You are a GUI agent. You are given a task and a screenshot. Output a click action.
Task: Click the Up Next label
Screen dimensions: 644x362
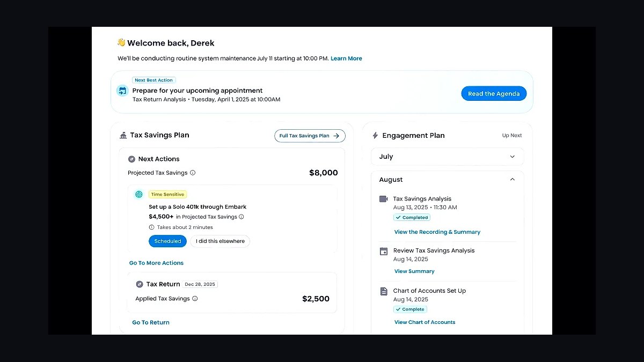point(512,136)
